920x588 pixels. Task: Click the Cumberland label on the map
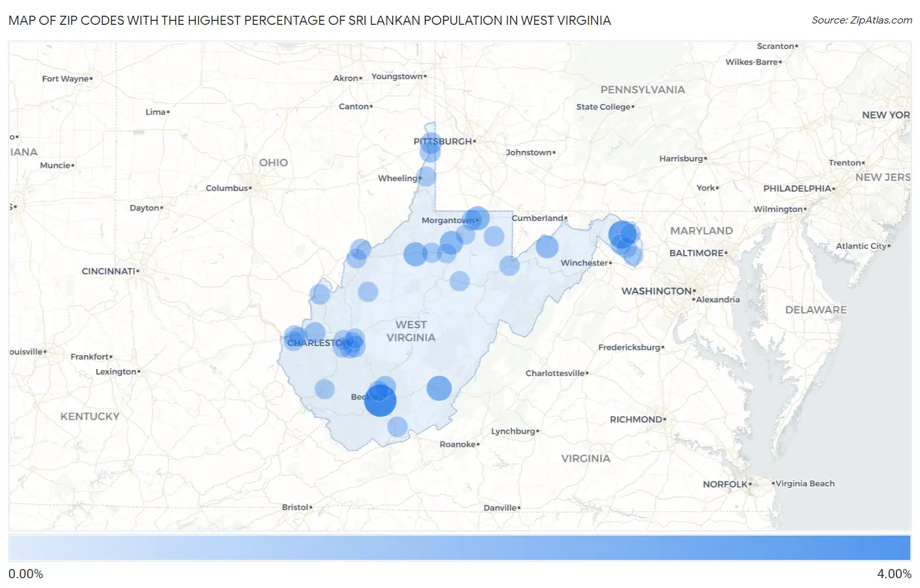point(538,218)
